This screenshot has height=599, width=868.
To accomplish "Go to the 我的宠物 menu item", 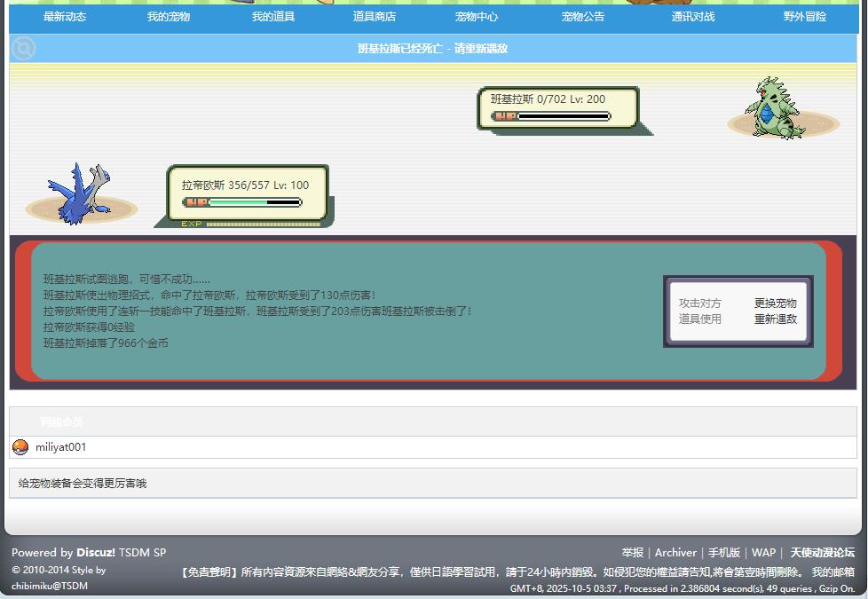I will pos(169,17).
